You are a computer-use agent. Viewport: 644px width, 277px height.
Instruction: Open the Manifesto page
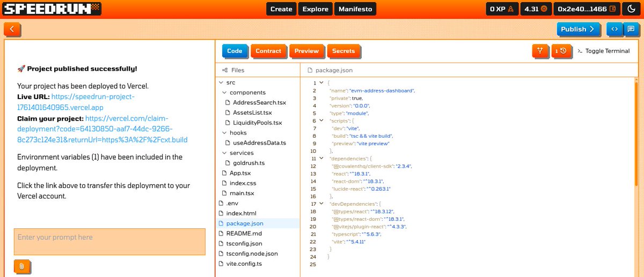(355, 9)
